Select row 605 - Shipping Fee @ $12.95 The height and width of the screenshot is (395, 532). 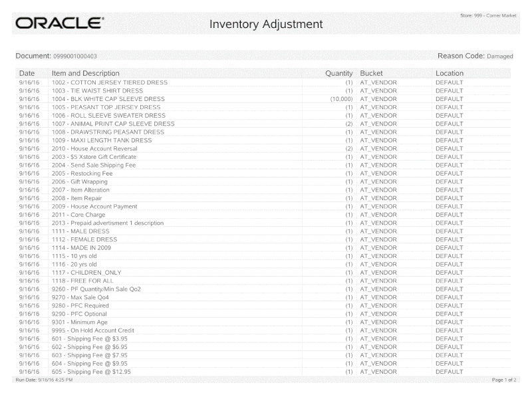pyautogui.click(x=263, y=372)
